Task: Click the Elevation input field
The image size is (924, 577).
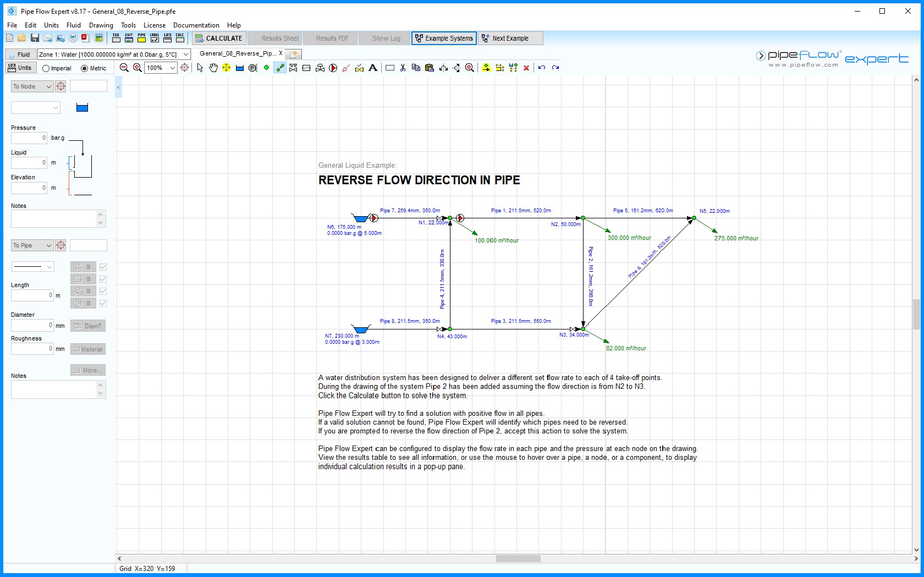Action: (29, 188)
